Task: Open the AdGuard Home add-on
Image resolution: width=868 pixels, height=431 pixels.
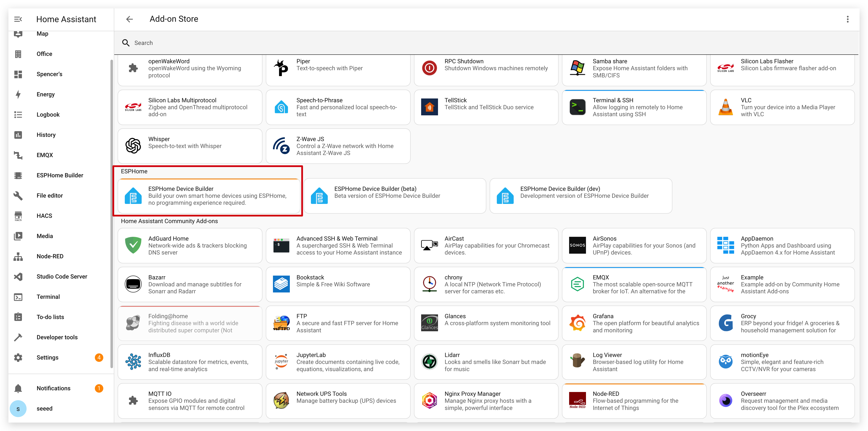Action: pyautogui.click(x=190, y=245)
